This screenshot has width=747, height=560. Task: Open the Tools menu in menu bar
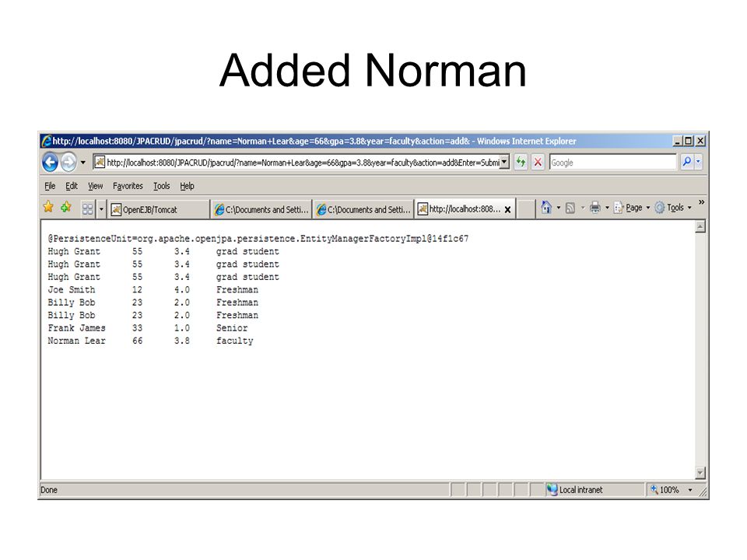click(162, 186)
